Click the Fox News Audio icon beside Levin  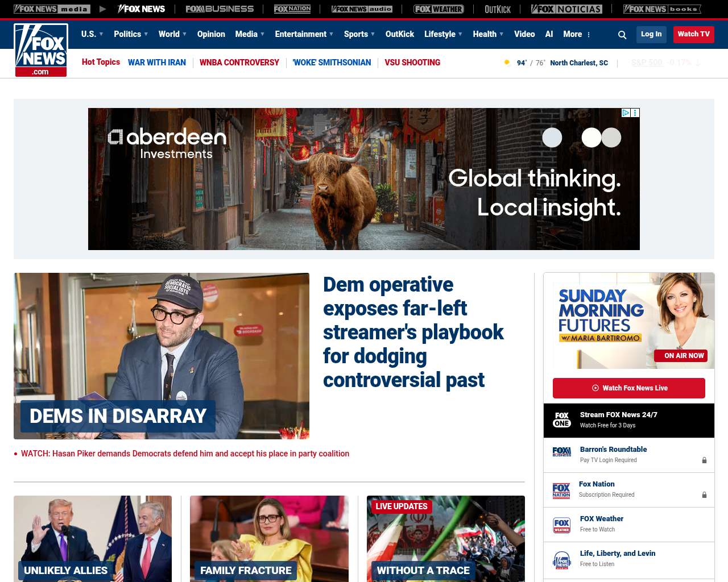click(x=562, y=560)
